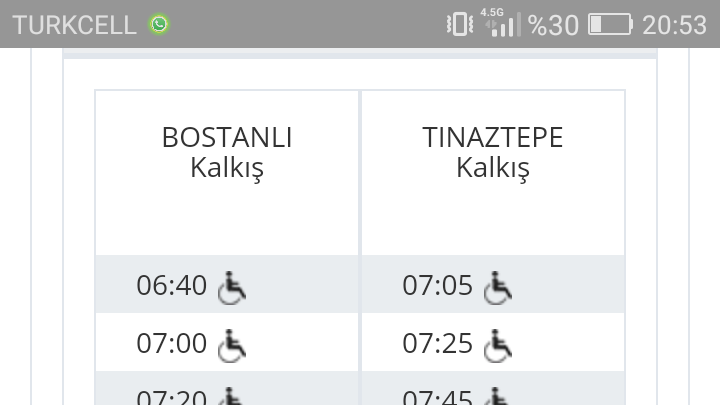Select the 07:25 Tınaztepe departure time
Screen dimensions: 720x405
[437, 343]
